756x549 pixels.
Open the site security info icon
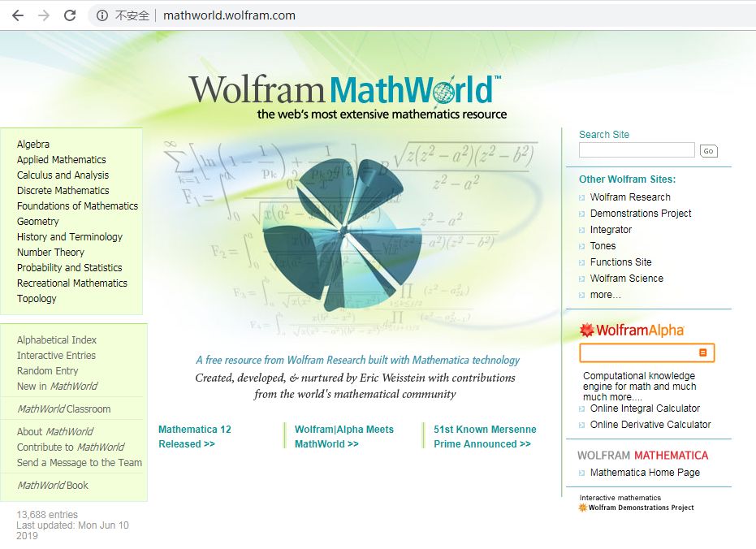click(x=102, y=15)
